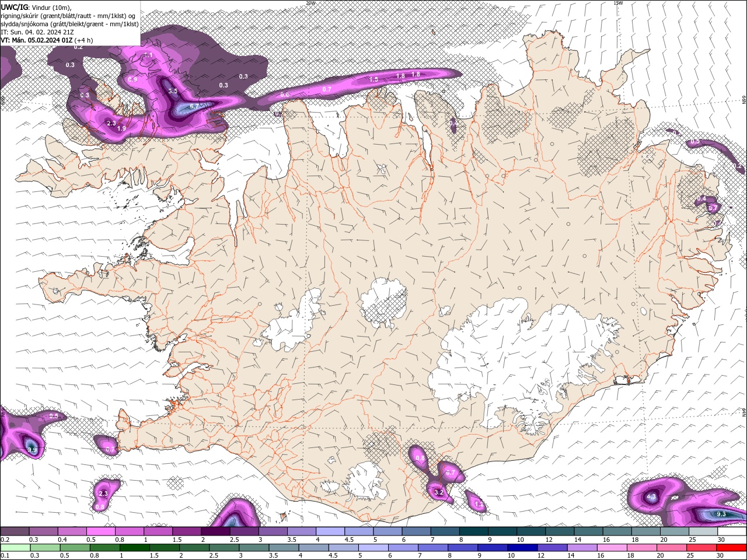747x560 pixels.
Task: Pick bottom-row pale green swatch between 0.1 and 0.3
Action: (x=15, y=547)
